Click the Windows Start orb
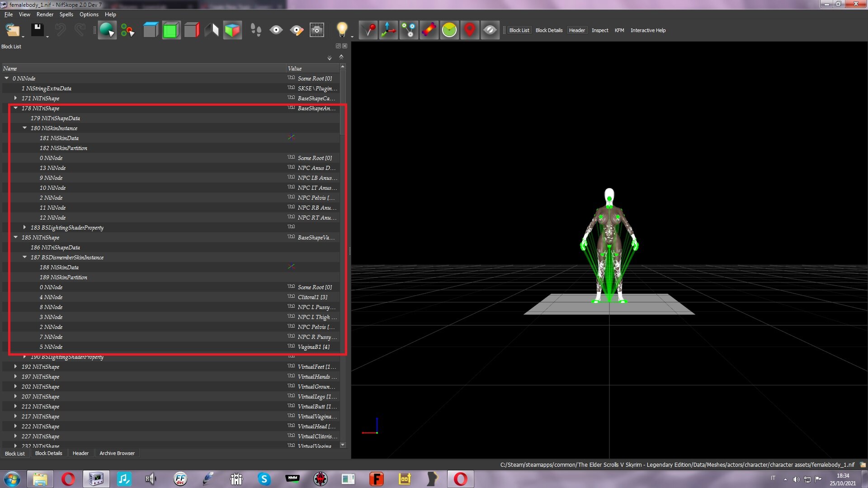 [12, 479]
